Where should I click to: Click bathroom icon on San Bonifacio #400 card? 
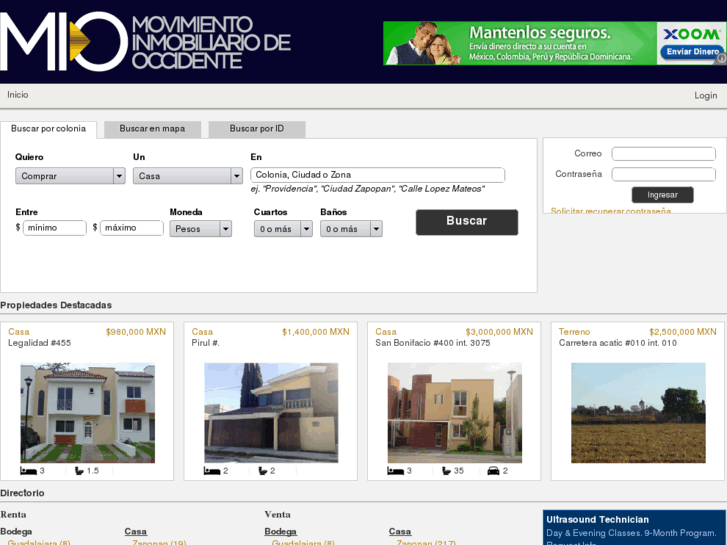(446, 471)
